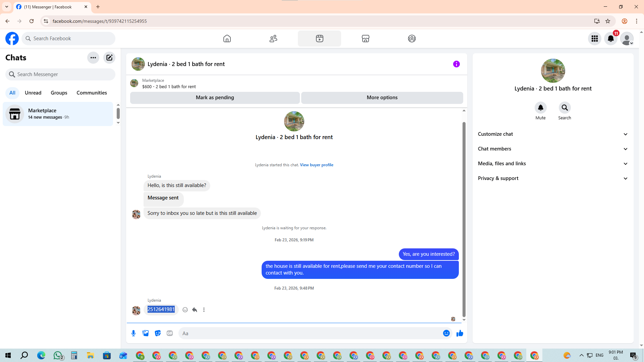React to message with emoji icon
The height and width of the screenshot is (362, 644).
185,310
